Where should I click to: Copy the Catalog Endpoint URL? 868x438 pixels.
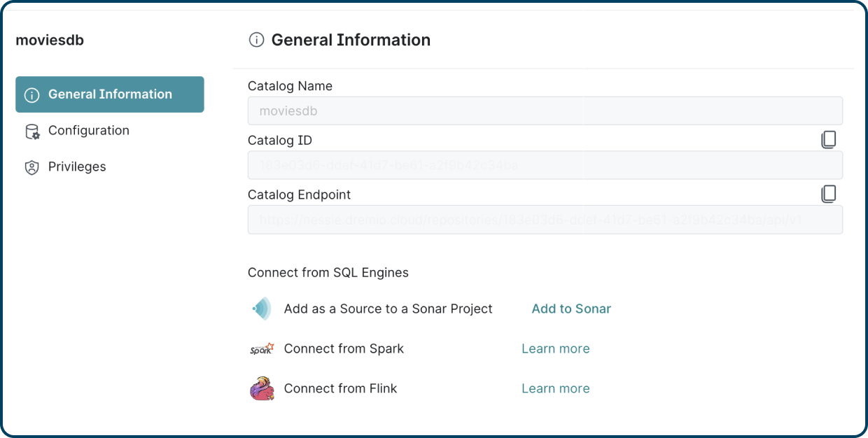pos(828,194)
